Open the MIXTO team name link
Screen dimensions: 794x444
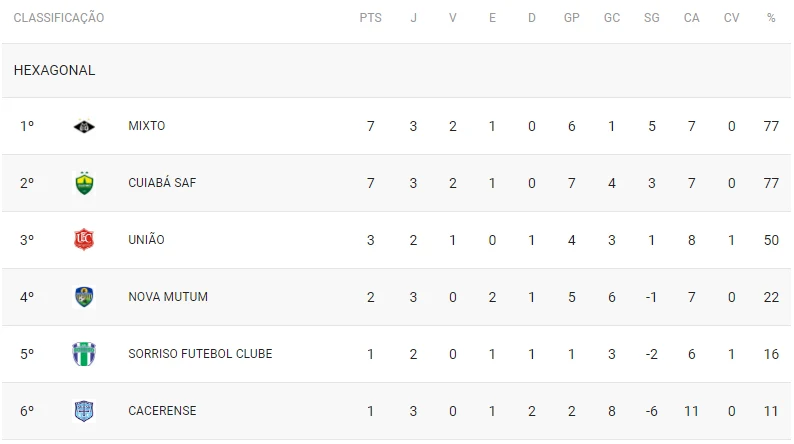pos(147,126)
